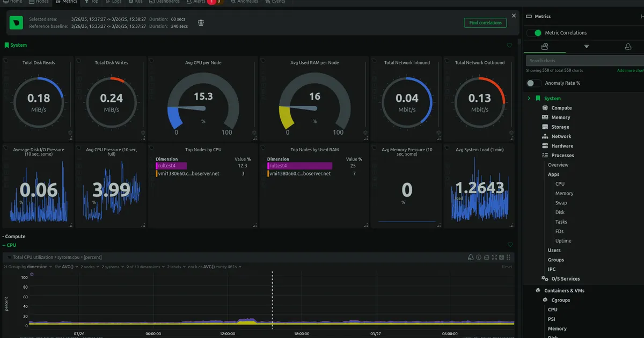
Task: Click the Reset button on the CPU chart
Action: [x=507, y=267]
